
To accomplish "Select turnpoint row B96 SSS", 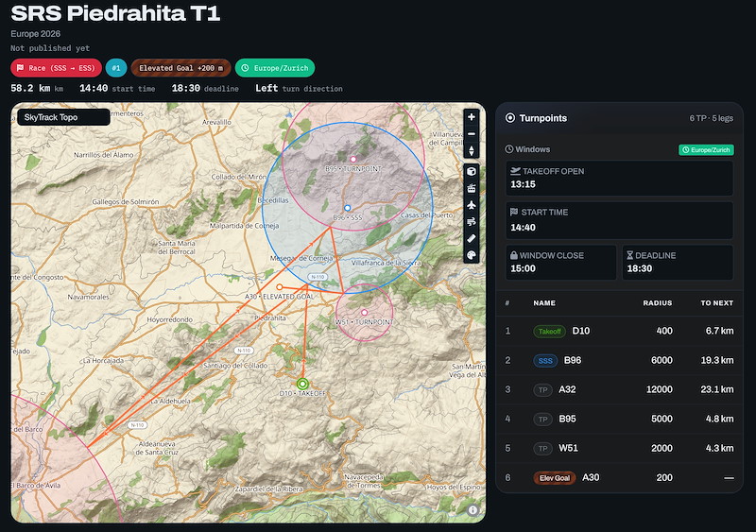I will pos(619,360).
